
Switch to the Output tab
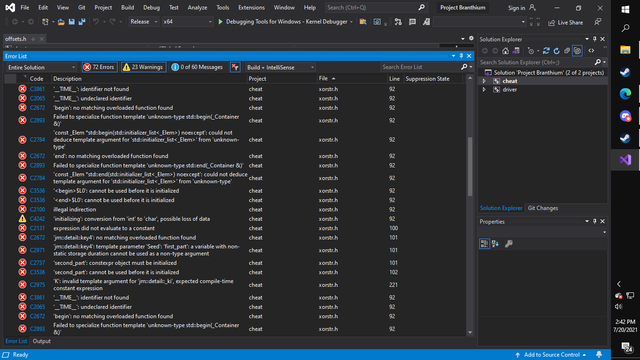tap(42, 341)
